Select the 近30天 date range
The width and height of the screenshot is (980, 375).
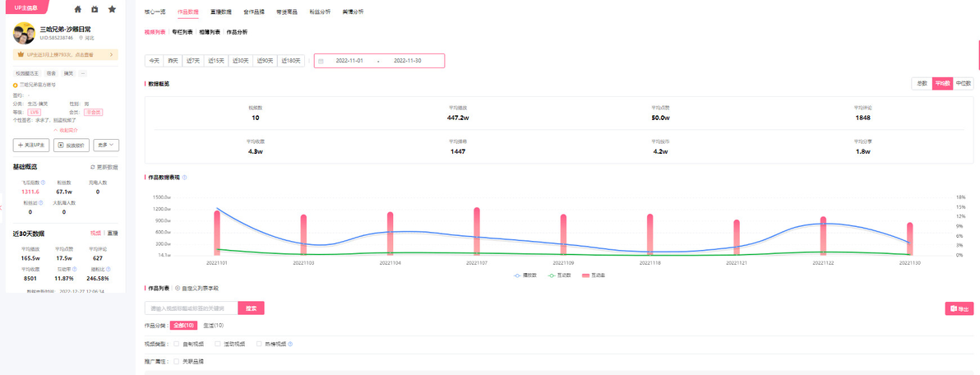coord(241,61)
